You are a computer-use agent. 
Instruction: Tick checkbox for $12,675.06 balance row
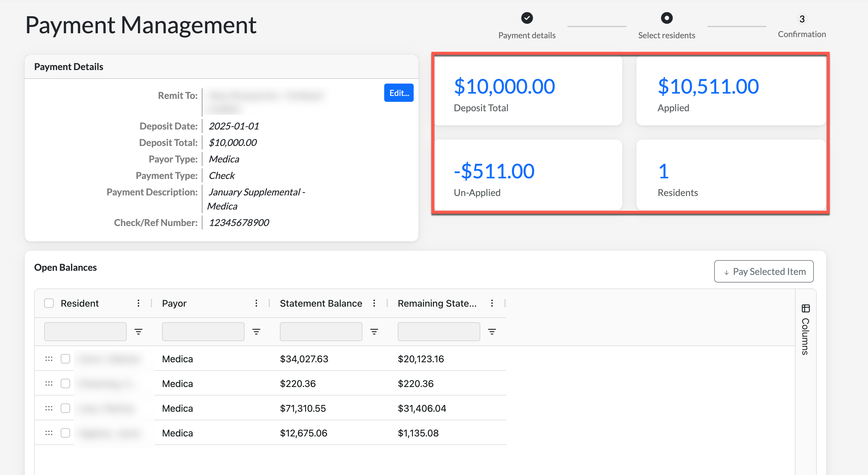(65, 433)
